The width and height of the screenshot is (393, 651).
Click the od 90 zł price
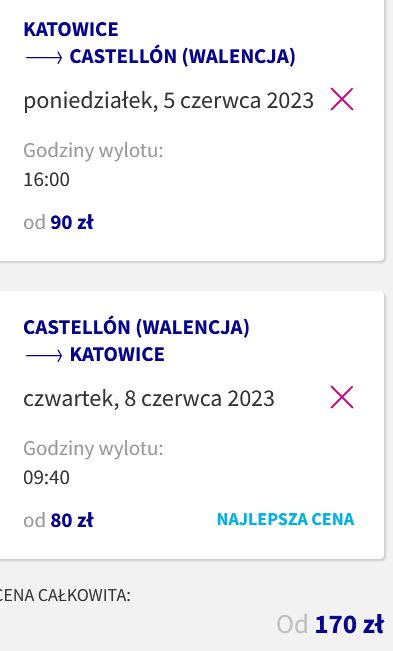pyautogui.click(x=59, y=223)
